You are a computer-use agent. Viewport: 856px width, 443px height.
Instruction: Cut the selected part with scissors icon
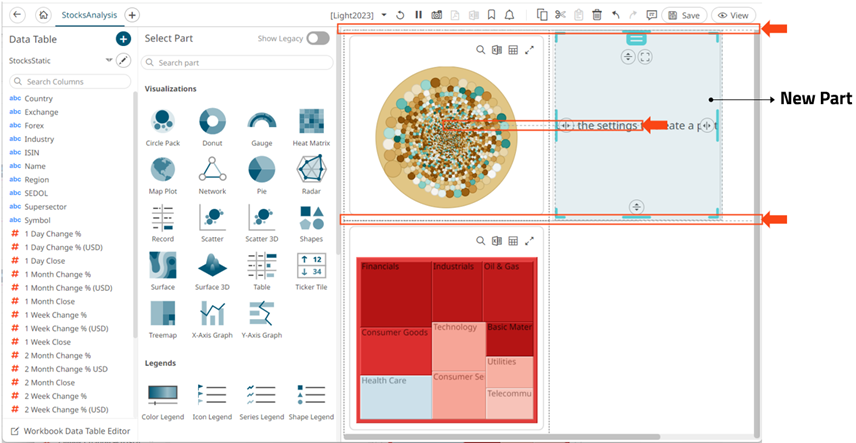coord(560,15)
